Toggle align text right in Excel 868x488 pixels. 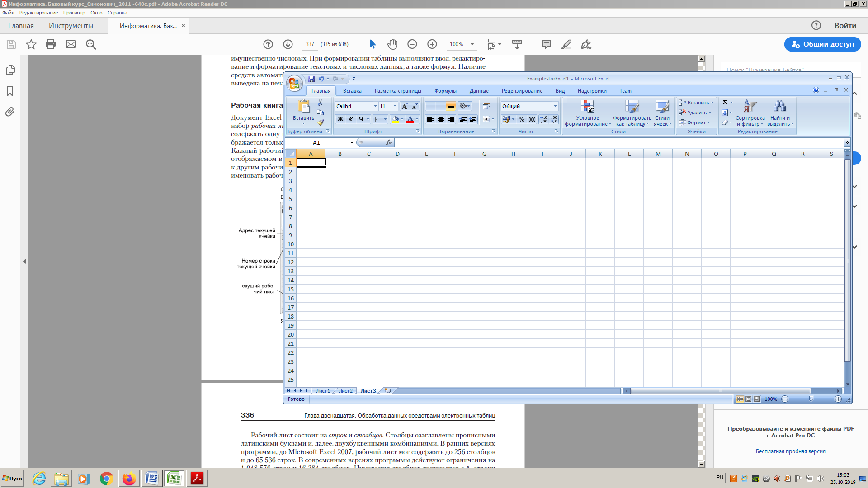(x=451, y=119)
